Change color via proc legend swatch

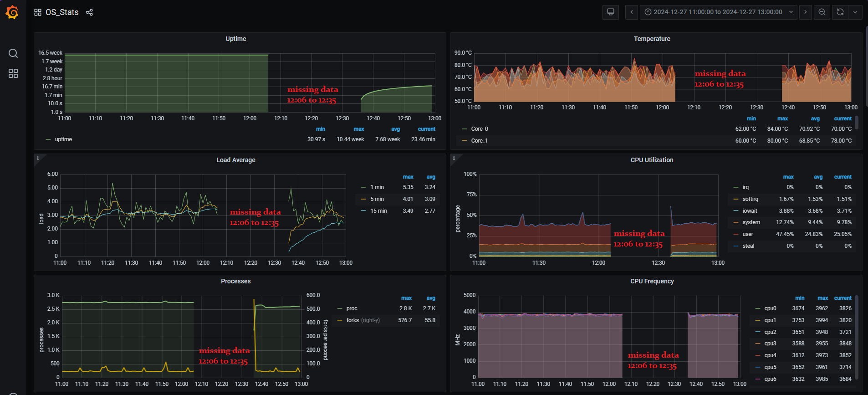click(x=340, y=308)
